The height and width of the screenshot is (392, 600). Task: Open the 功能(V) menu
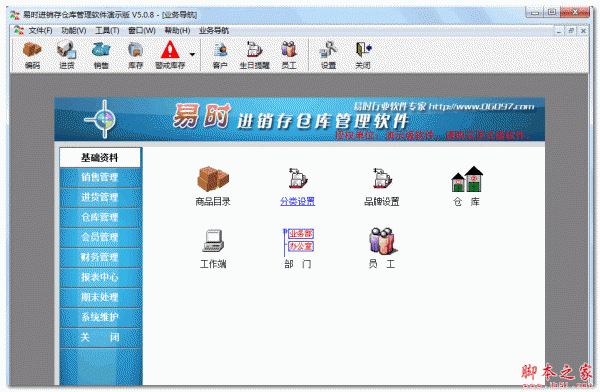tap(74, 31)
